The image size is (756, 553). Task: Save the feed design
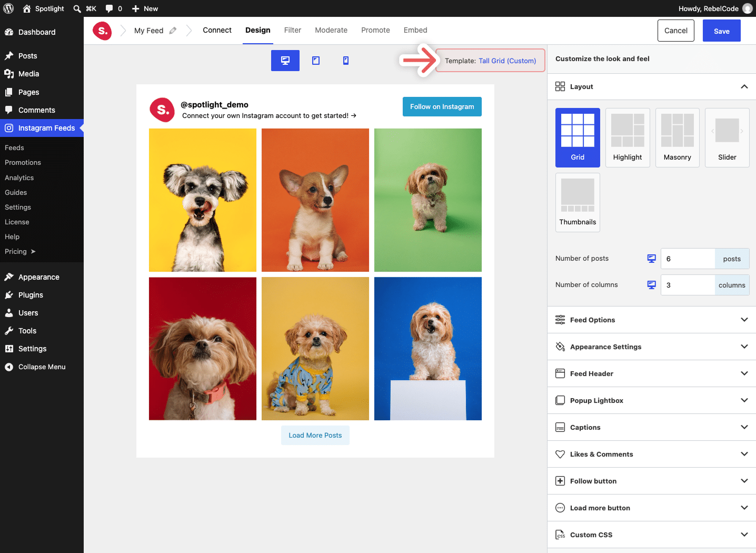pos(722,31)
